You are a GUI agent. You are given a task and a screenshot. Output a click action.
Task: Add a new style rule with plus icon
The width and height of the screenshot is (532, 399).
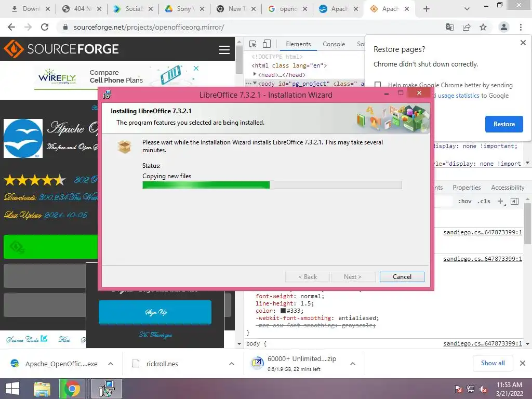[x=500, y=201]
